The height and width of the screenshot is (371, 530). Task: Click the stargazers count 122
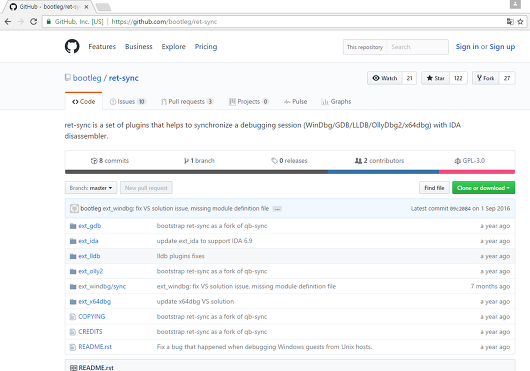458,78
